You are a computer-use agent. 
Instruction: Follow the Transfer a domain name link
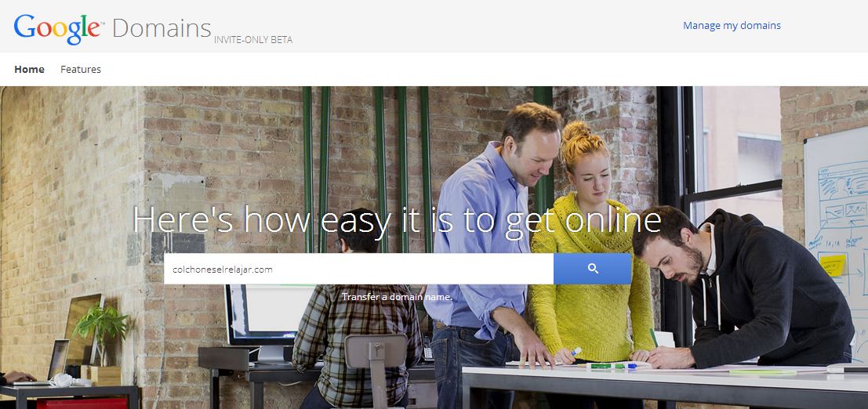[x=397, y=297]
